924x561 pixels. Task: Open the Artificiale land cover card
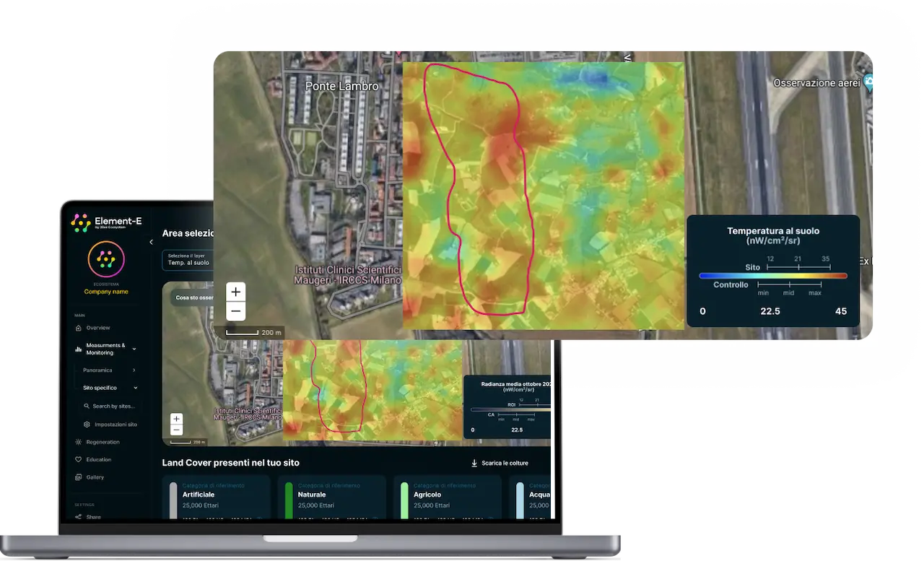(x=217, y=497)
